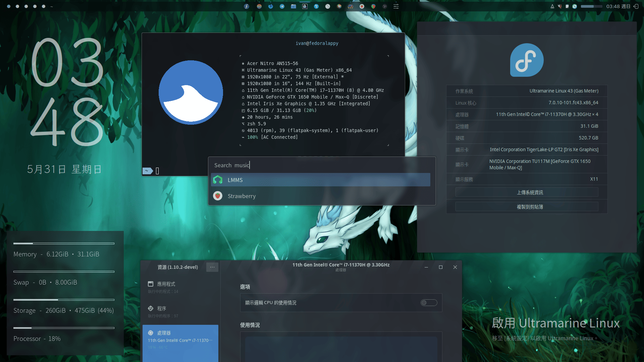Viewport: 644px width, 362px height.
Task: Launch Strawberry from the top panel dock
Action: tap(362, 6)
